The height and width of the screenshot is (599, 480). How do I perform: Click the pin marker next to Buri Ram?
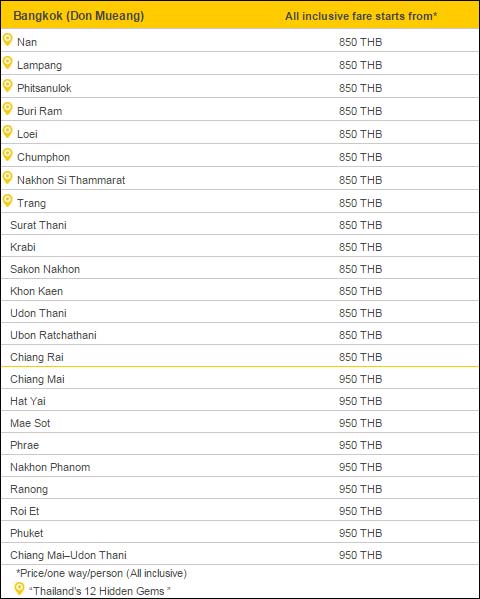pos(7,109)
